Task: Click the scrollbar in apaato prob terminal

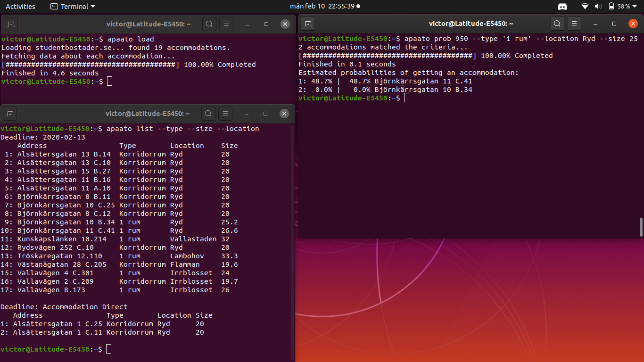Action: [641, 227]
